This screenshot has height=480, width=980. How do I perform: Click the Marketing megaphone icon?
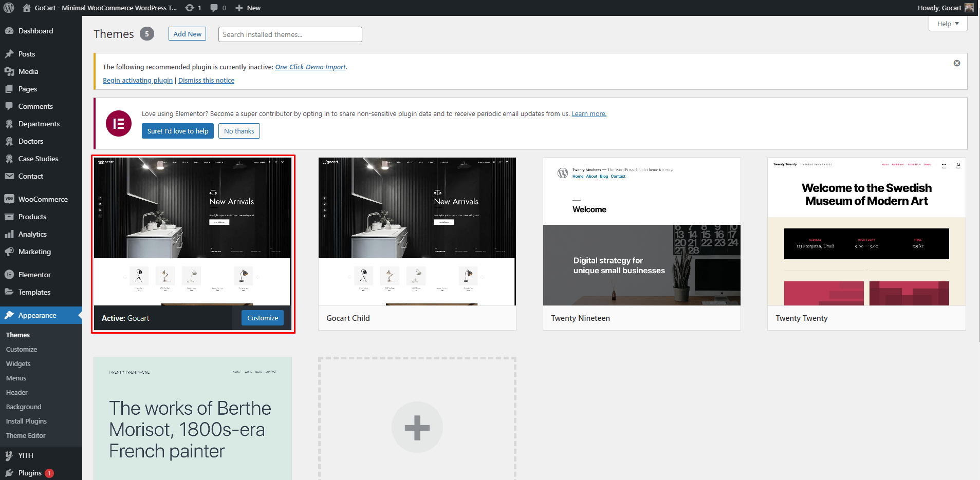coord(9,252)
